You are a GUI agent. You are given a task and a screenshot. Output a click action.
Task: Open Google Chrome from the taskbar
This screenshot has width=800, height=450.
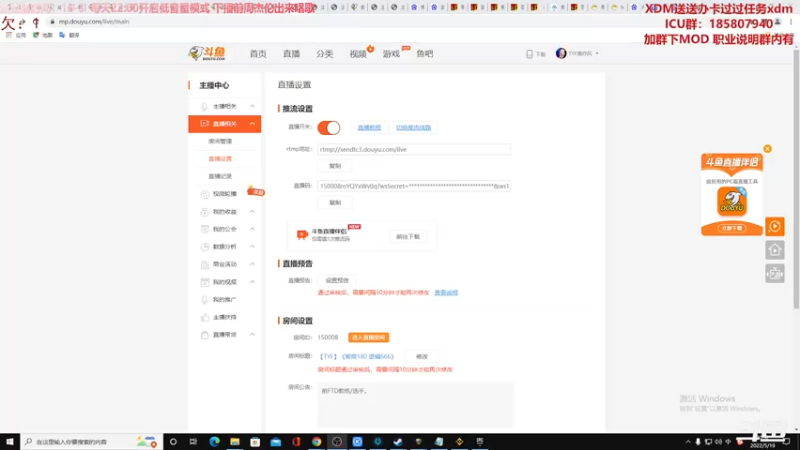pyautogui.click(x=316, y=441)
